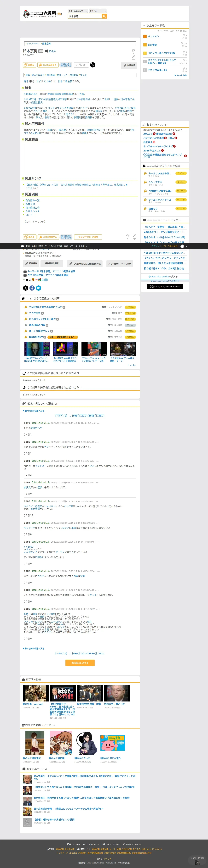Click the blue Facebook share icon
Viewport: 208px width, 868px height.
pyautogui.click(x=32, y=288)
